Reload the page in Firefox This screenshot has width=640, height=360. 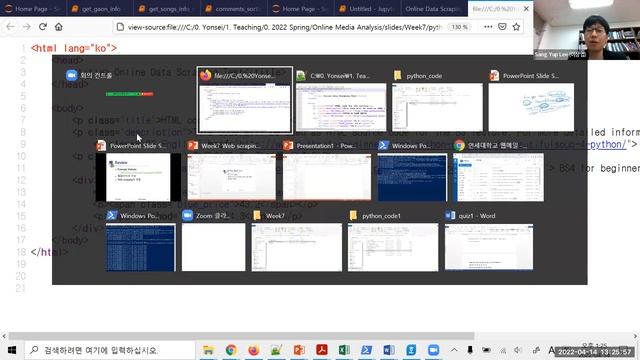[x=43, y=27]
